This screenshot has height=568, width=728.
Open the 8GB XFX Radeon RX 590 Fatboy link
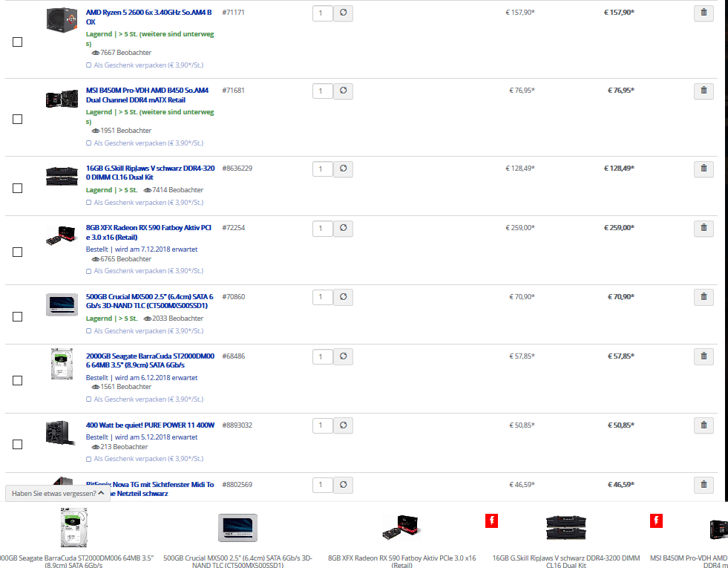148,232
